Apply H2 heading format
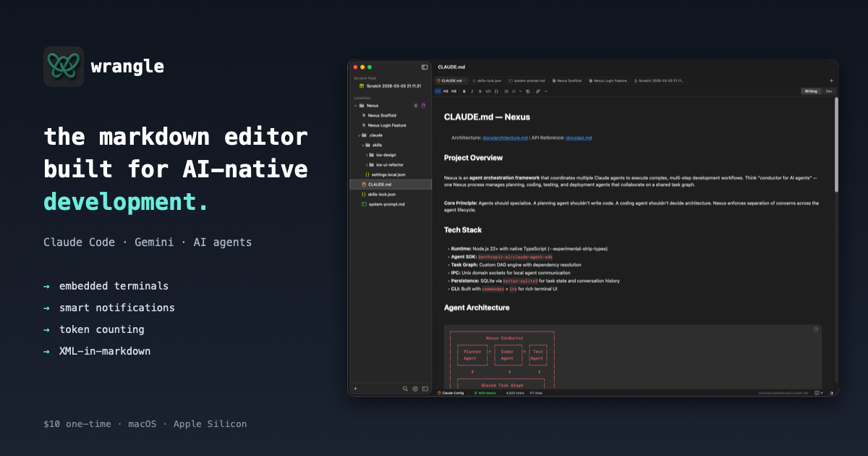 [446, 91]
